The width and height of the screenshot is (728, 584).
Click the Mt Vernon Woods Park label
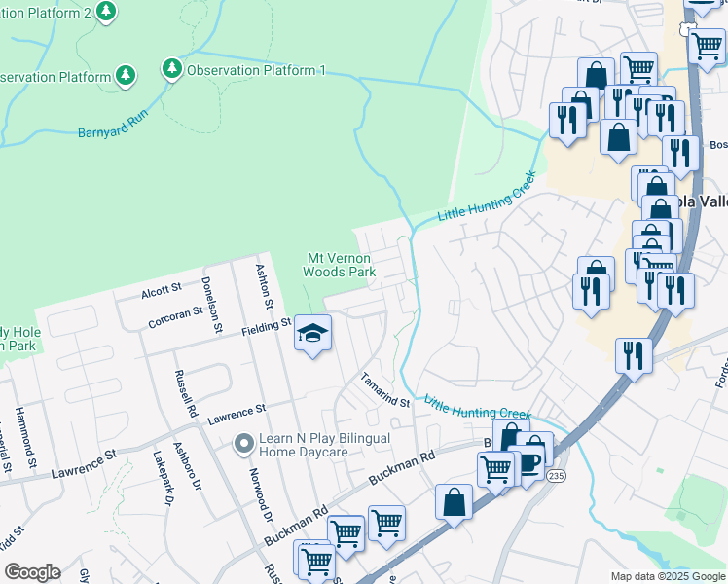tap(342, 265)
